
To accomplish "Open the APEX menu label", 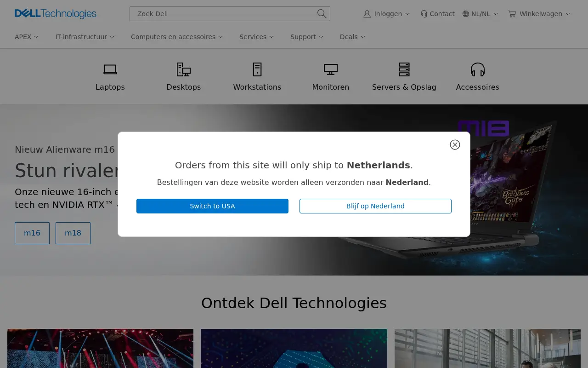I will pos(23,37).
